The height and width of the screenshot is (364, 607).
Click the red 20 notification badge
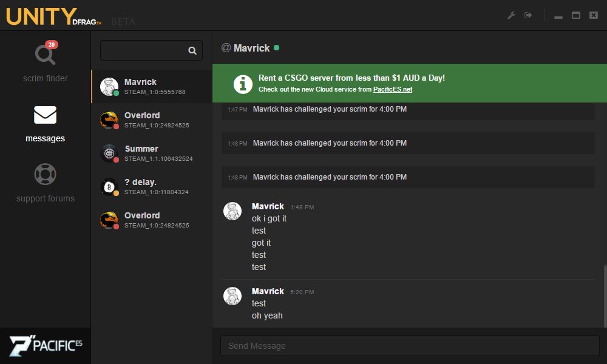click(52, 44)
